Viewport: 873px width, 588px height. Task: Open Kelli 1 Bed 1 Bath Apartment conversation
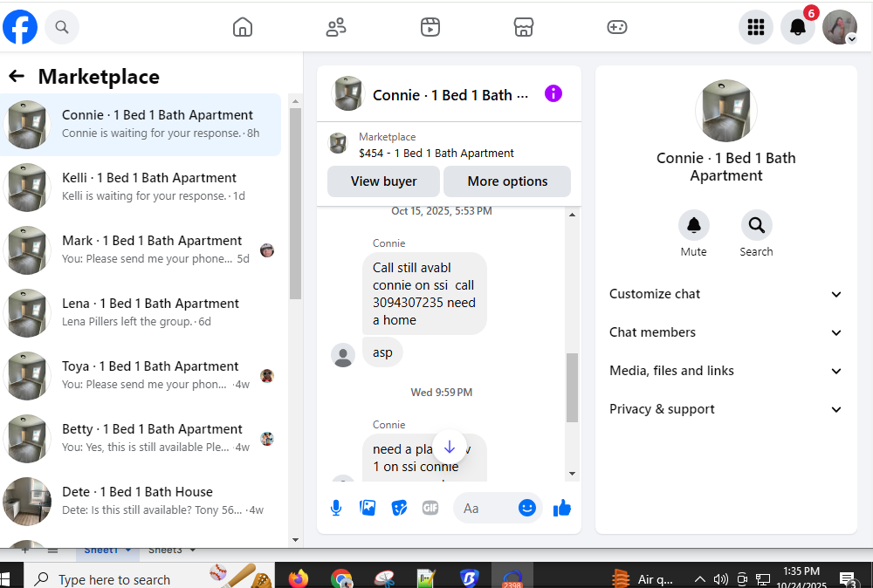coord(141,188)
